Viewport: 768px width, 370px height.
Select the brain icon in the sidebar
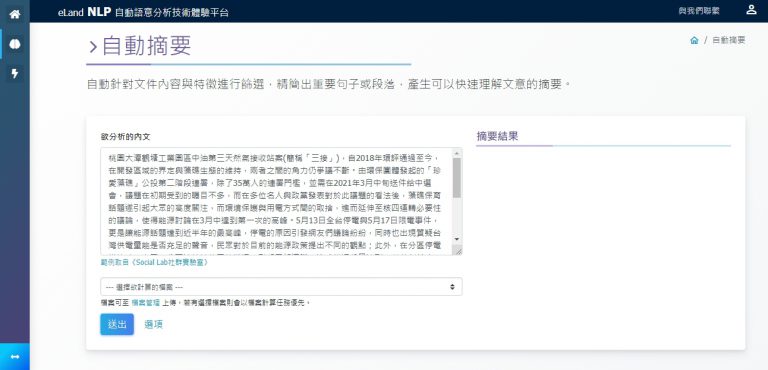(x=15, y=44)
